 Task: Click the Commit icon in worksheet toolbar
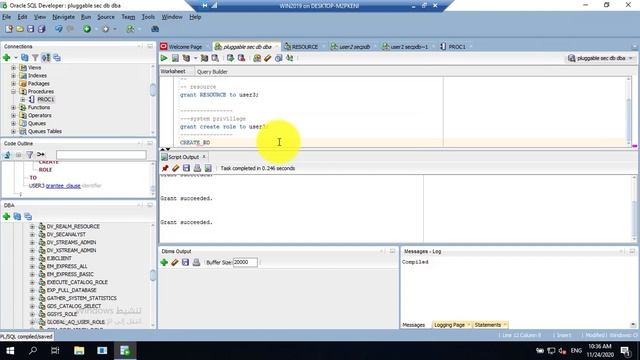tap(230, 58)
